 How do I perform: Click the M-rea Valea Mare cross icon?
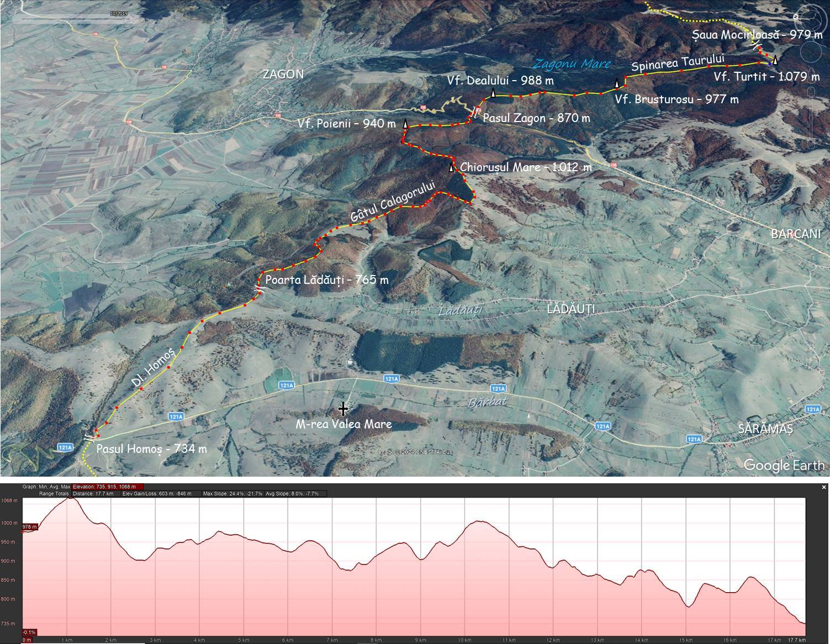[343, 409]
